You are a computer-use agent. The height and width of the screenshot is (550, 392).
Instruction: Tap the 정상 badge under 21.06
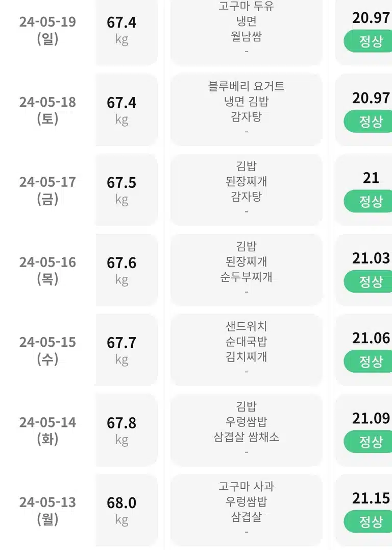pos(368,361)
